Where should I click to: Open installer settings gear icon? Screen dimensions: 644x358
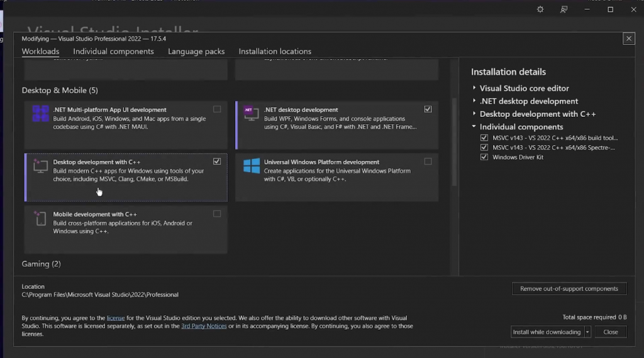click(x=540, y=9)
